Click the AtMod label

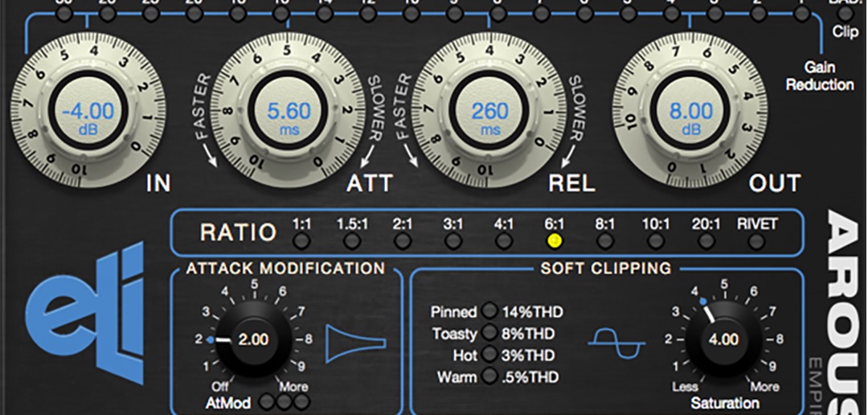(228, 403)
